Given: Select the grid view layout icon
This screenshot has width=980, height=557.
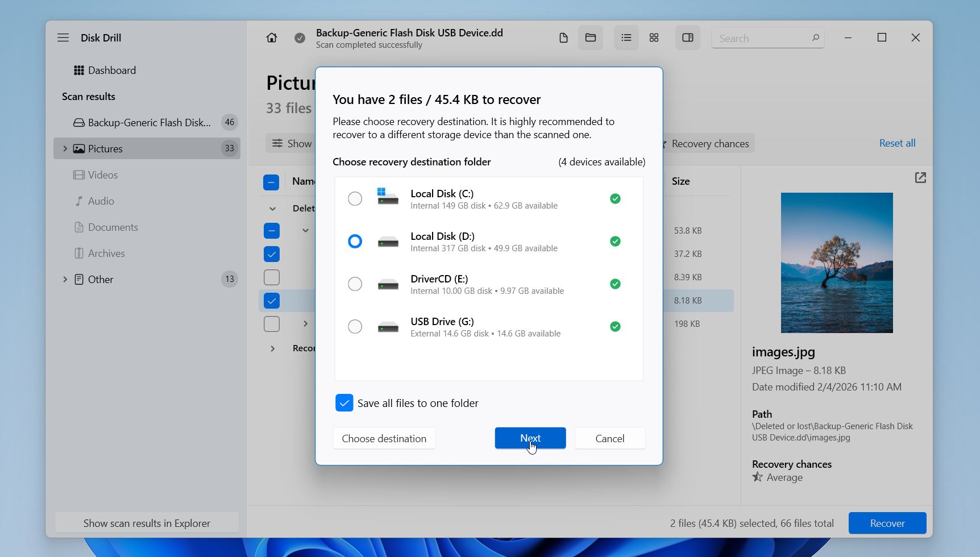Looking at the screenshot, I should pos(654,38).
